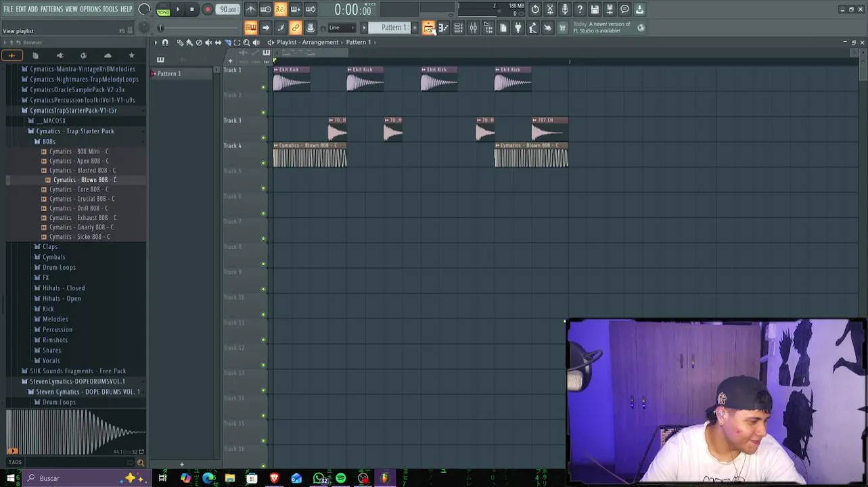Click the add new pattern plus button
868x487 pixels.
(x=415, y=28)
